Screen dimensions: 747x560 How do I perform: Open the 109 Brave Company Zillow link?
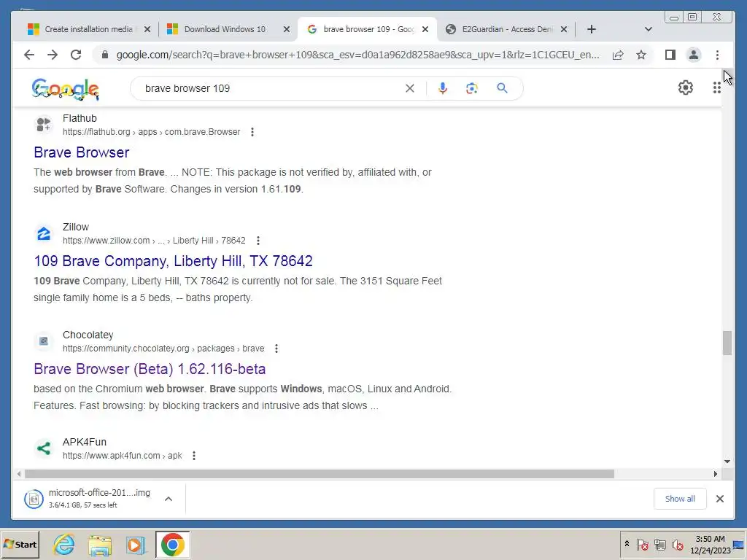173,261
